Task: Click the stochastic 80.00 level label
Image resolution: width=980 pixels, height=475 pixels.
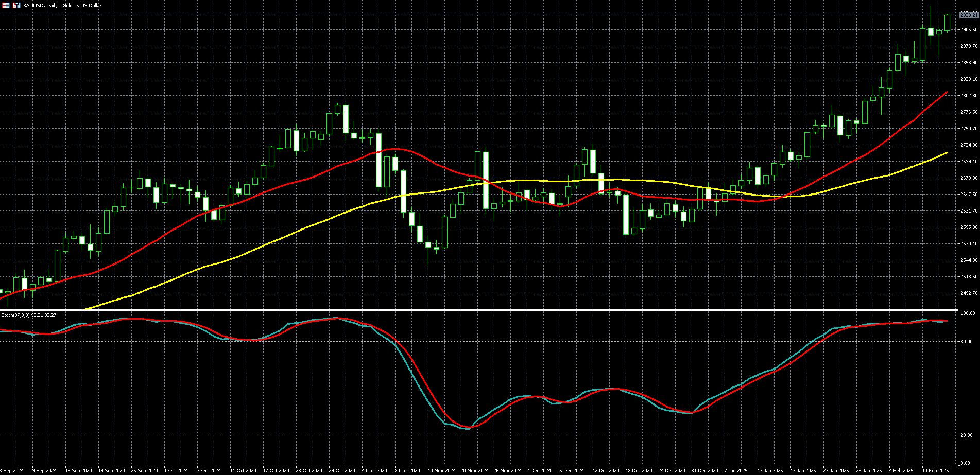Action: pyautogui.click(x=967, y=342)
